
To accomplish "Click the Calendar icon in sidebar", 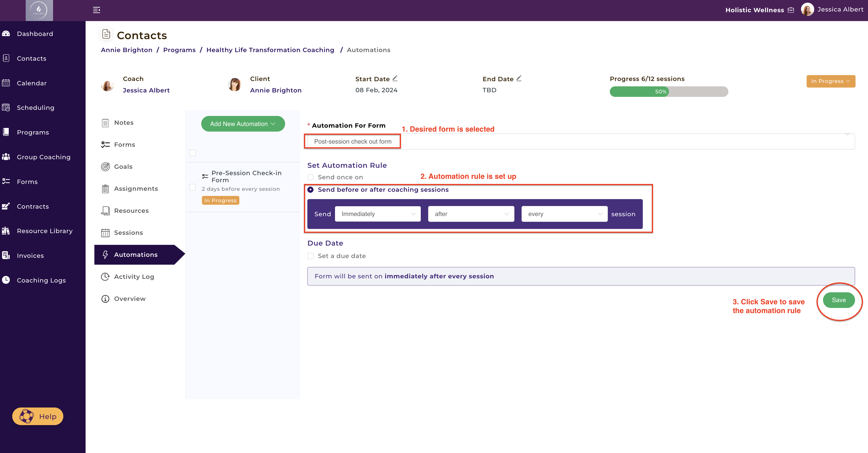I will pyautogui.click(x=6, y=83).
